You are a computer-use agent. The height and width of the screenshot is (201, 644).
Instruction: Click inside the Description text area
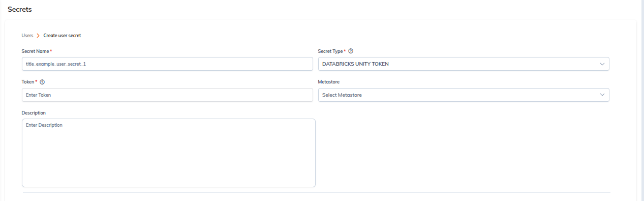click(x=169, y=153)
